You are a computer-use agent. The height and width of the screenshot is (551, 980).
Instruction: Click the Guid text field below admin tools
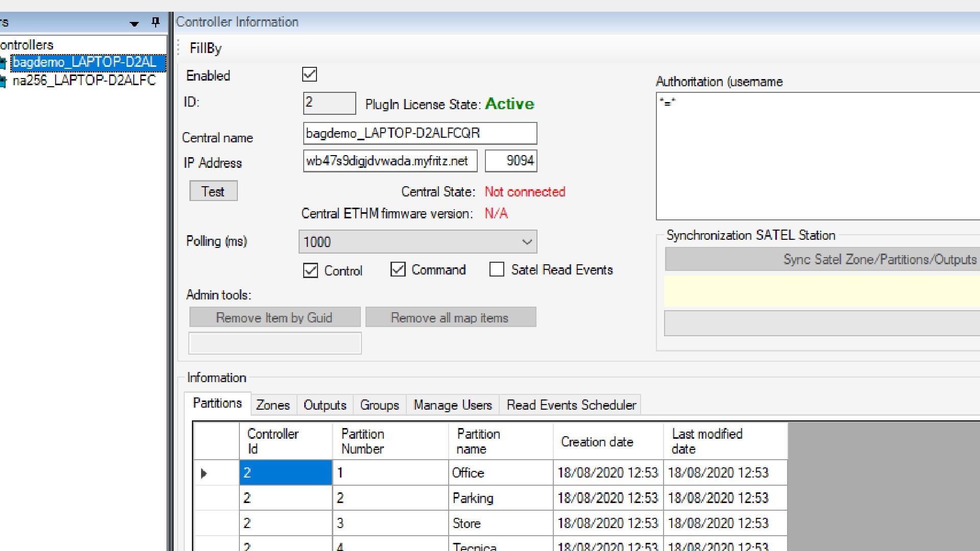point(275,343)
